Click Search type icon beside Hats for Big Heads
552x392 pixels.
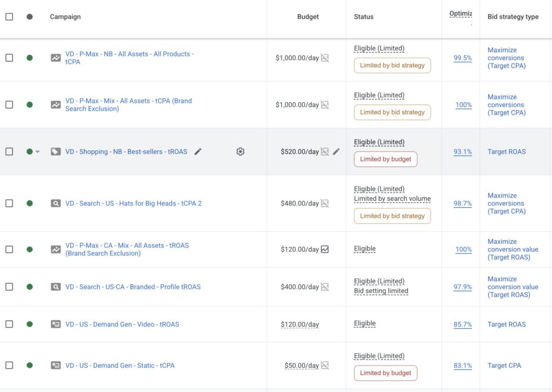[56, 203]
